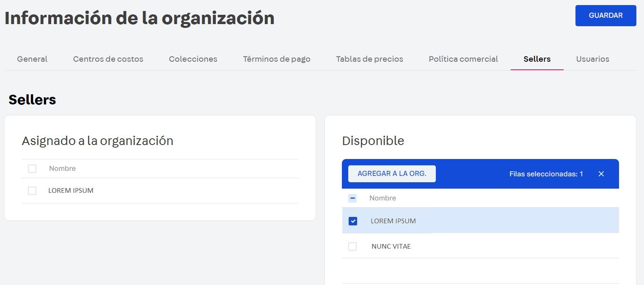Click LOREM IPSUM name in Asignado table
Image resolution: width=644 pixels, height=285 pixels.
tap(71, 191)
